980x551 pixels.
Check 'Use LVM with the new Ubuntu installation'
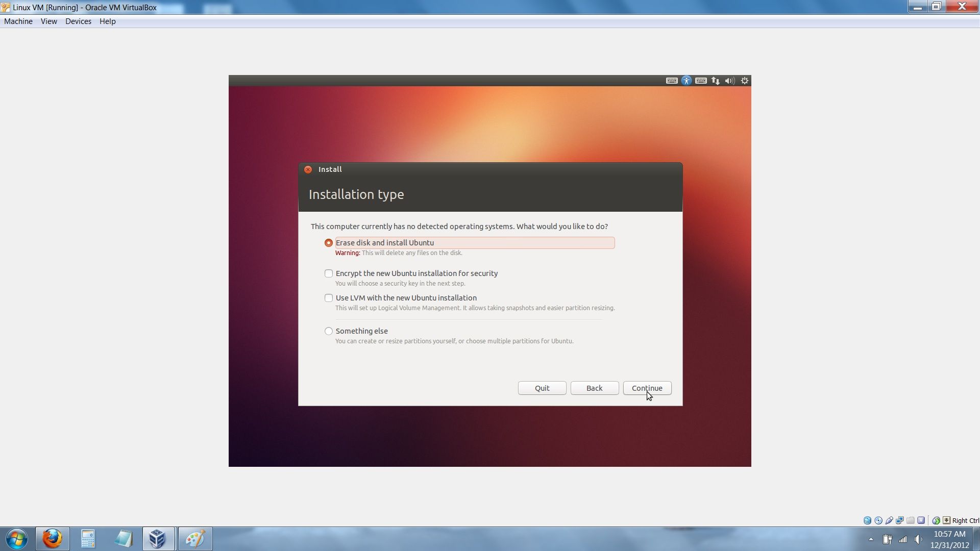coord(328,297)
